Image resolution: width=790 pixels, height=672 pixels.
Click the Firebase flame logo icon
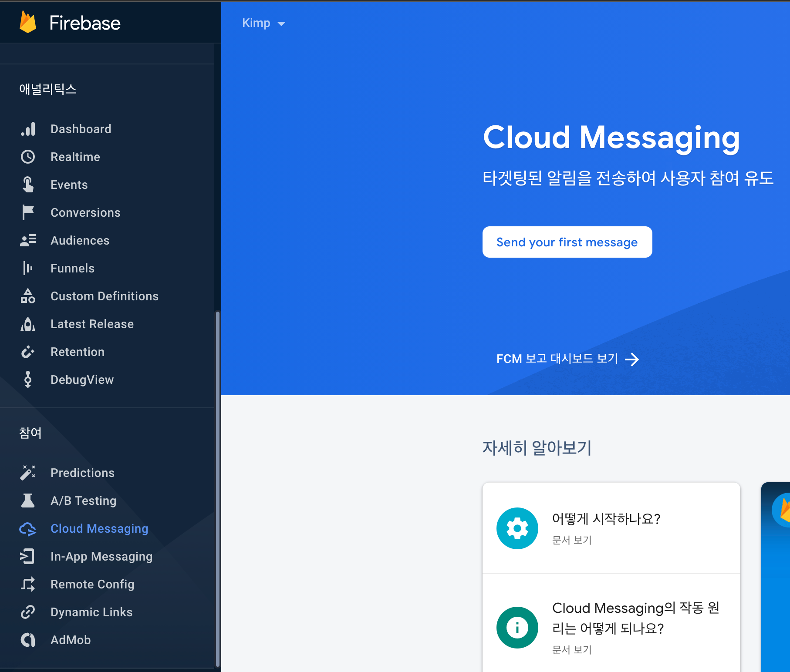[28, 22]
